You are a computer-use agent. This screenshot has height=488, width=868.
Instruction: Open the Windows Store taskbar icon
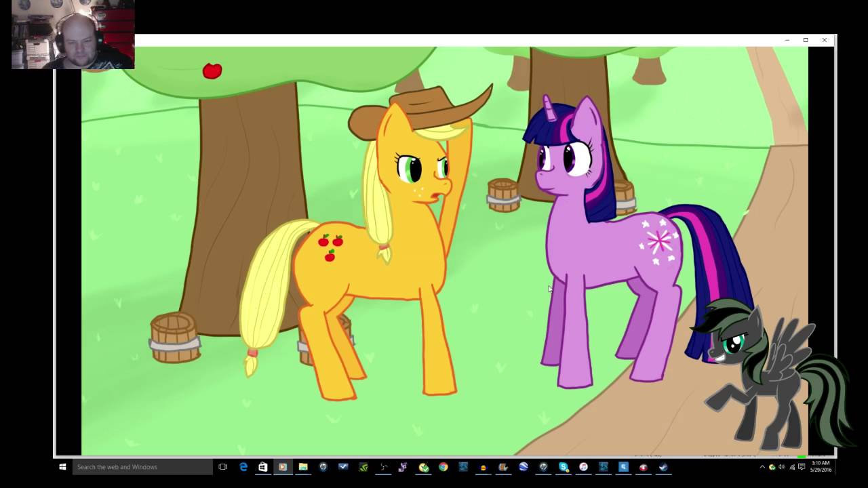262,467
